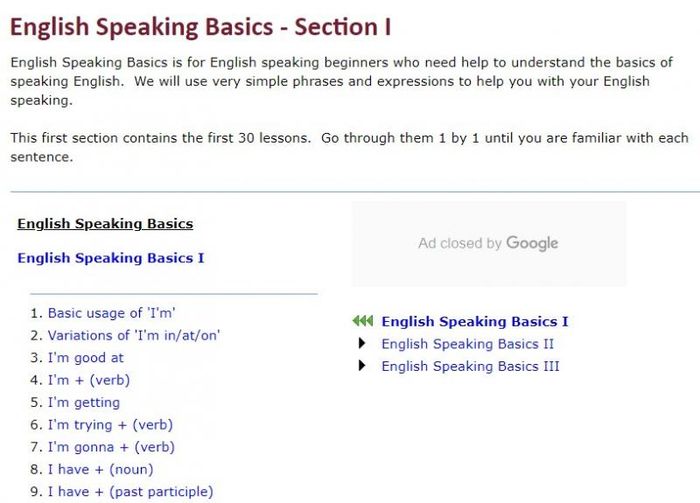Open lesson Basic usage of 'I'm'
Image resolution: width=700 pixels, height=503 pixels.
pos(112,313)
